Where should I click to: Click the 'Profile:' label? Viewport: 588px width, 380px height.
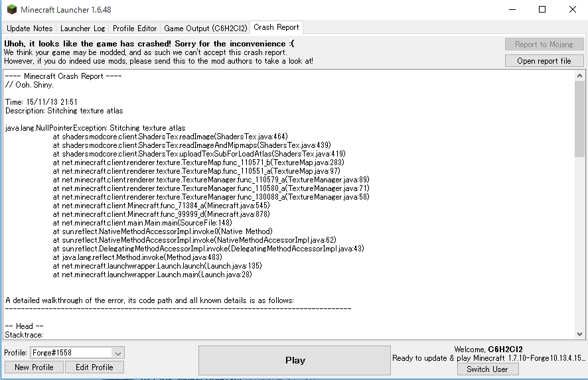click(x=15, y=353)
